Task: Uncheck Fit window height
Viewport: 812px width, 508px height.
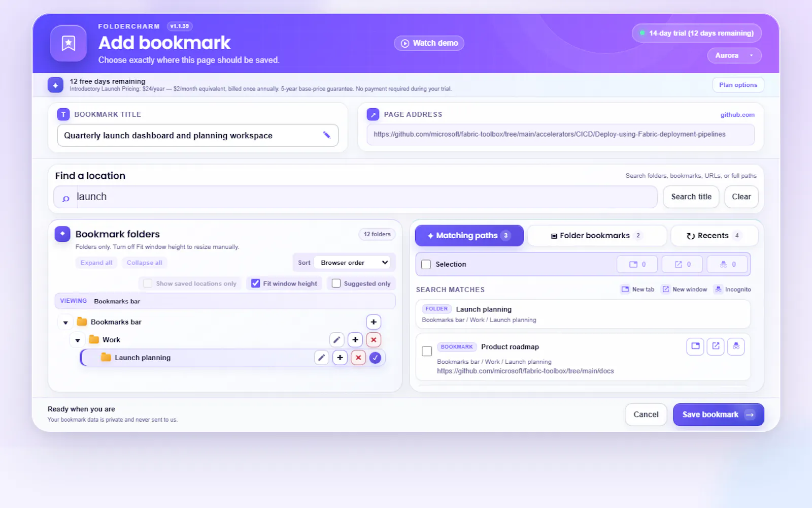Action: pos(256,283)
